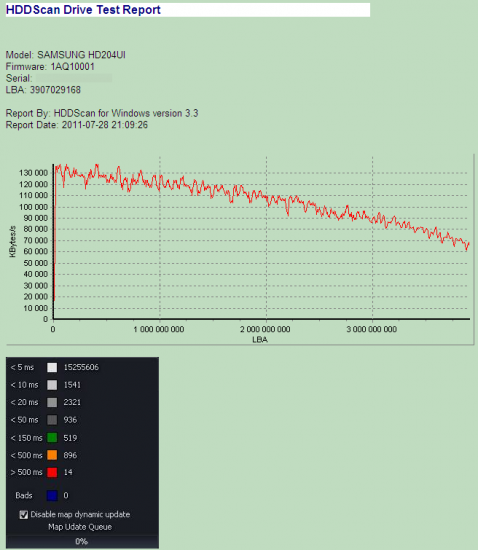Click the LBA x-axis label under the graph
478x550 pixels.
coord(260,340)
